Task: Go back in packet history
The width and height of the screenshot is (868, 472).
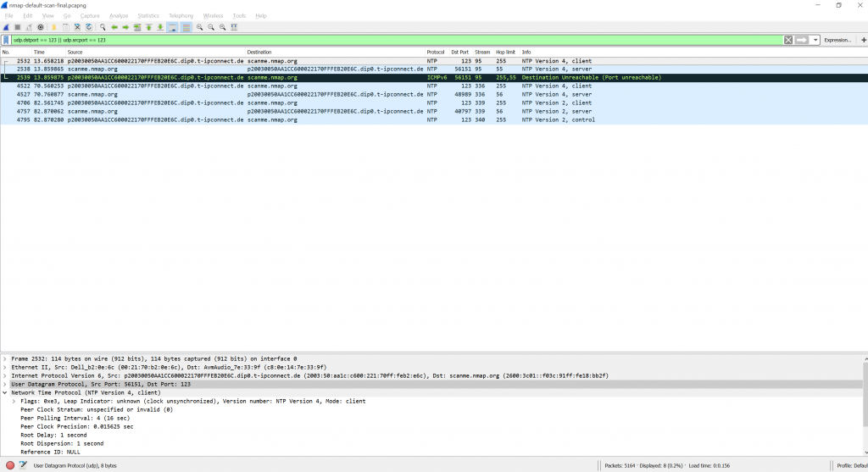Action: [x=114, y=27]
